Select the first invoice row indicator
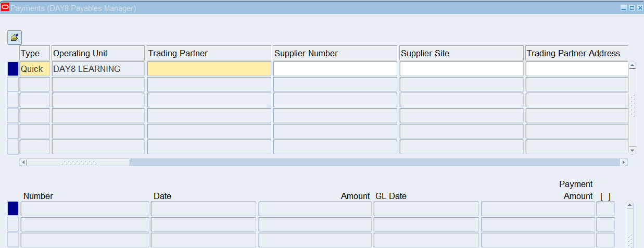This screenshot has height=248, width=644. point(13,208)
